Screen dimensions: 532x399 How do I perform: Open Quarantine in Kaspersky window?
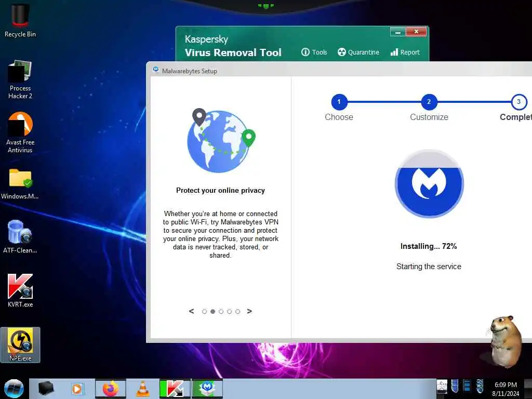(358, 52)
